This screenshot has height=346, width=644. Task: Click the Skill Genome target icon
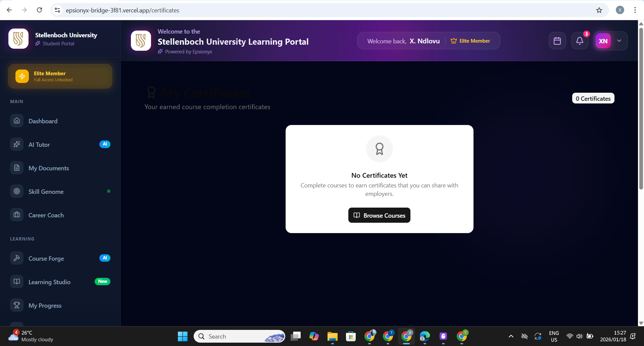(x=17, y=191)
